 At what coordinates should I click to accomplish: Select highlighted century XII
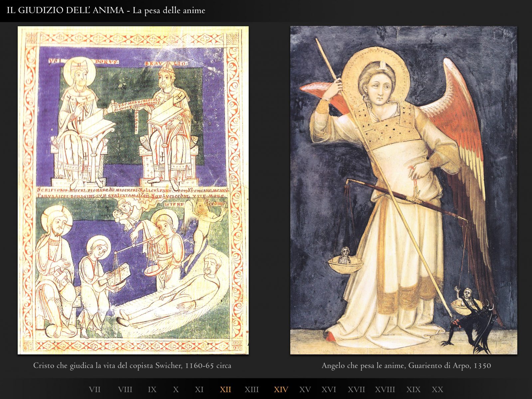pyautogui.click(x=225, y=389)
